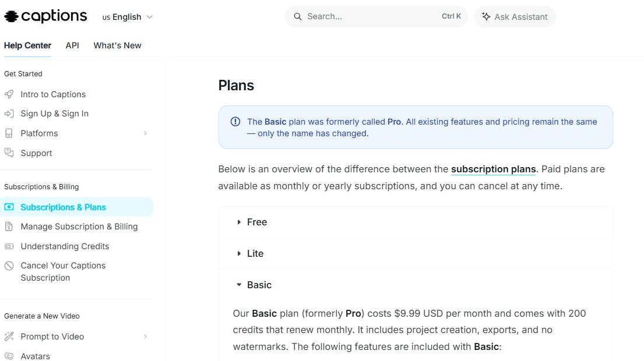The image size is (644, 361).
Task: Click the Ctrl K shortcut hint
Action: click(451, 16)
